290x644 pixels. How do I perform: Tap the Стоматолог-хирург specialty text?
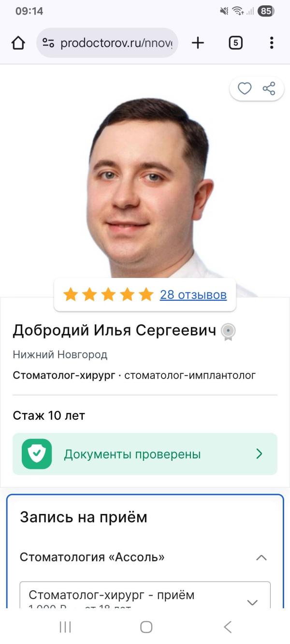pos(64,375)
